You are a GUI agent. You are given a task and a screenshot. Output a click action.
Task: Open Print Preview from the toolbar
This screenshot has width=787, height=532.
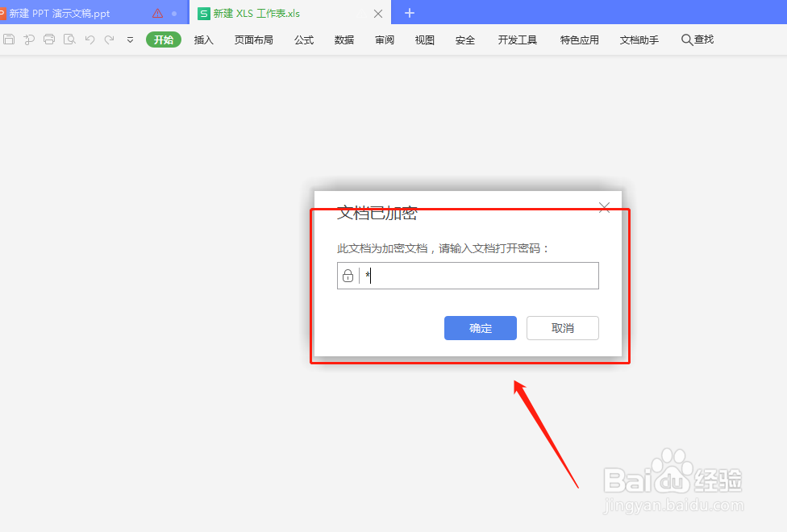point(69,39)
